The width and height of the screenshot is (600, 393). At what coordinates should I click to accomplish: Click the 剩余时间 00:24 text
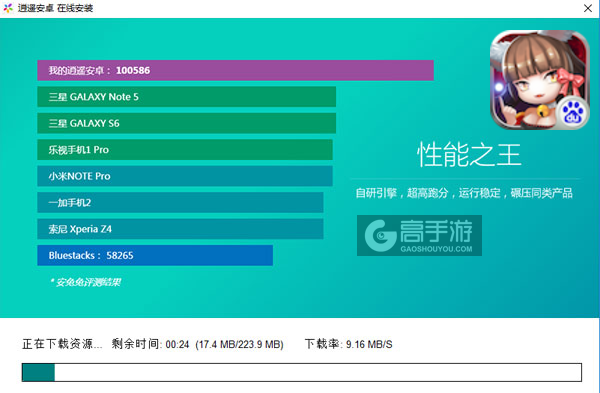[x=150, y=344]
